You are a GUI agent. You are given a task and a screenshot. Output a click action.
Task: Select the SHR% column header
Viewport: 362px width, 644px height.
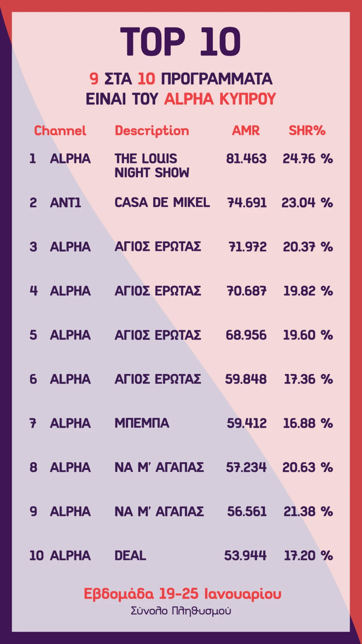[x=307, y=131]
